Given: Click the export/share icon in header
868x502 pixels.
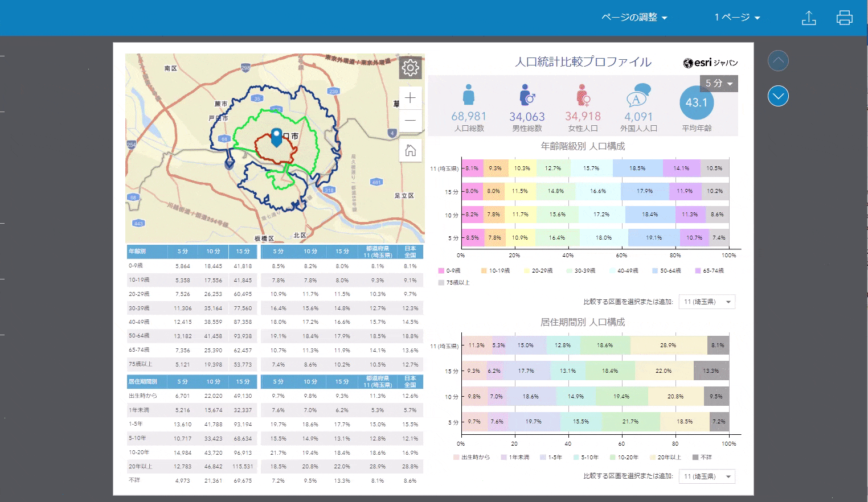Looking at the screenshot, I should tap(809, 18).
